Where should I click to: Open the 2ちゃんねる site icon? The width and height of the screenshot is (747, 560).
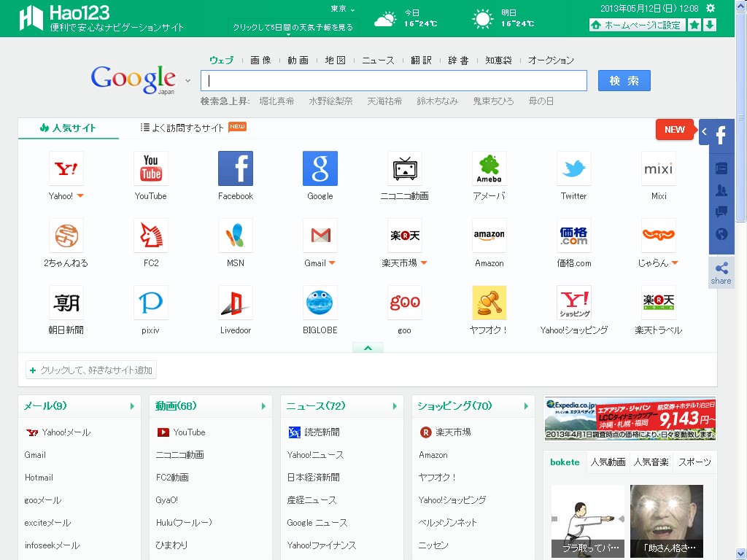[x=66, y=236]
